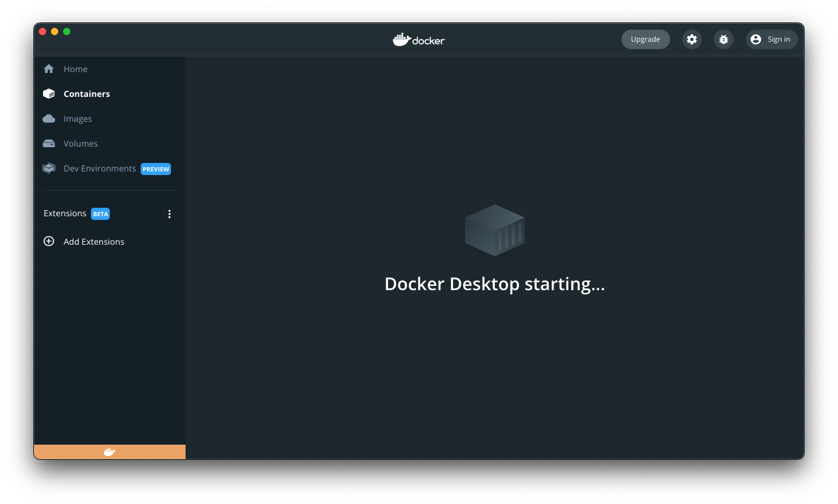Open the Containers section icon
Image resolution: width=838 pixels, height=504 pixels.
click(x=49, y=94)
